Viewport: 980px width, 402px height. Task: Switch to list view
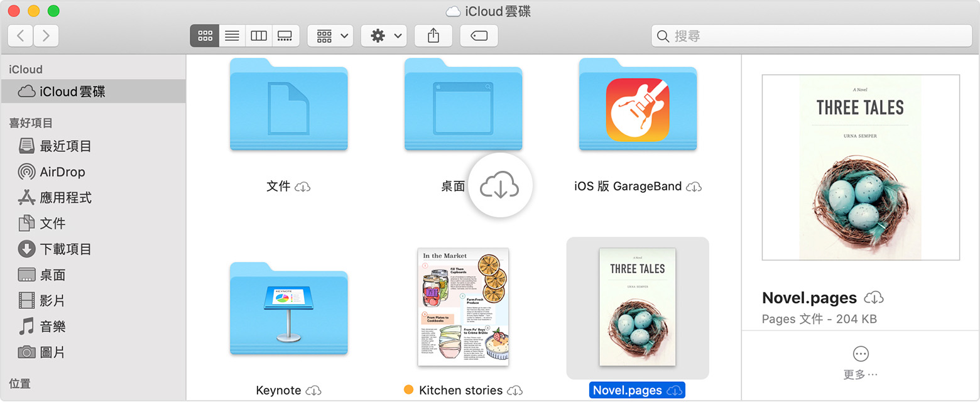point(231,35)
